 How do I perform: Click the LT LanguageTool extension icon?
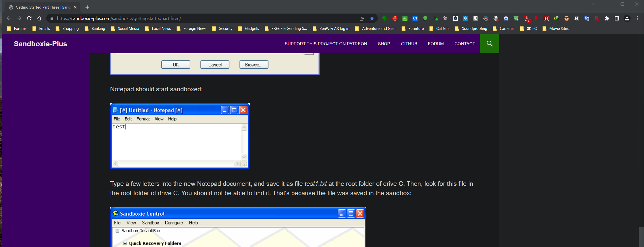(577, 18)
